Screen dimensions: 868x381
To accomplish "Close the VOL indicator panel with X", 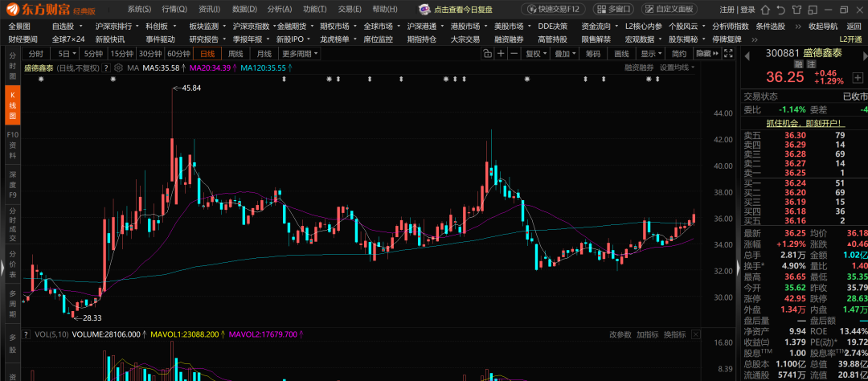I will point(696,334).
